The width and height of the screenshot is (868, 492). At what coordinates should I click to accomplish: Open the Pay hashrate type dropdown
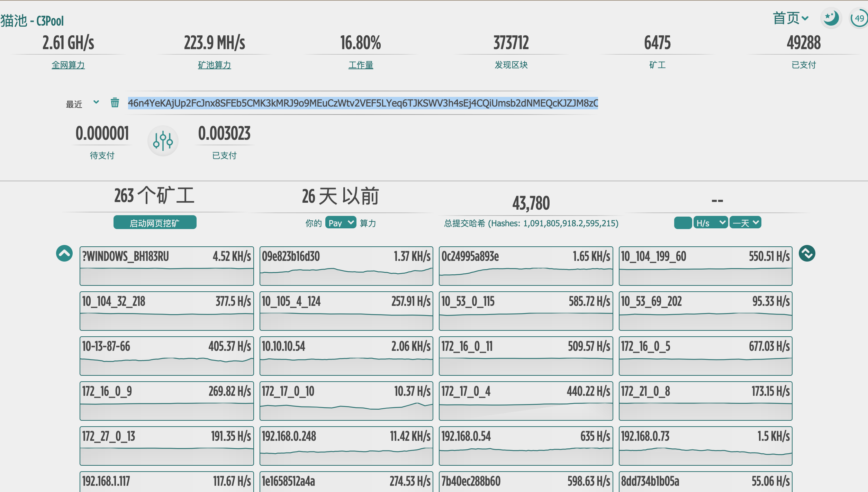(341, 222)
